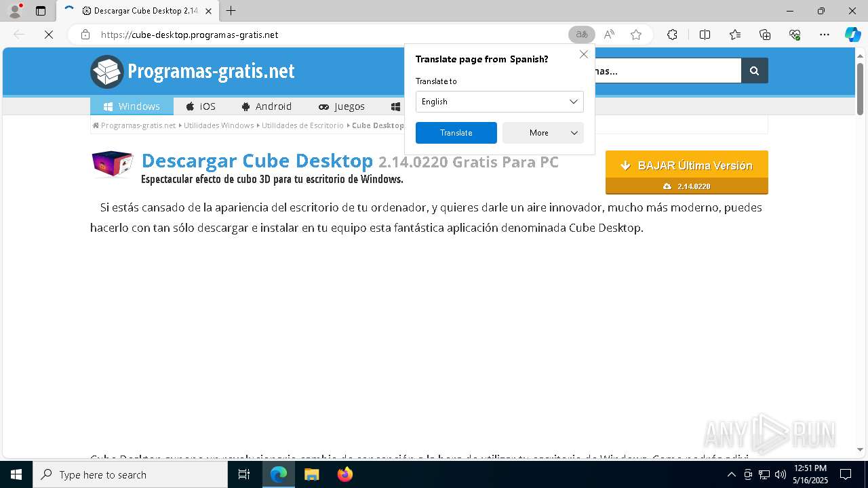Open the Favorites list icon

735,35
